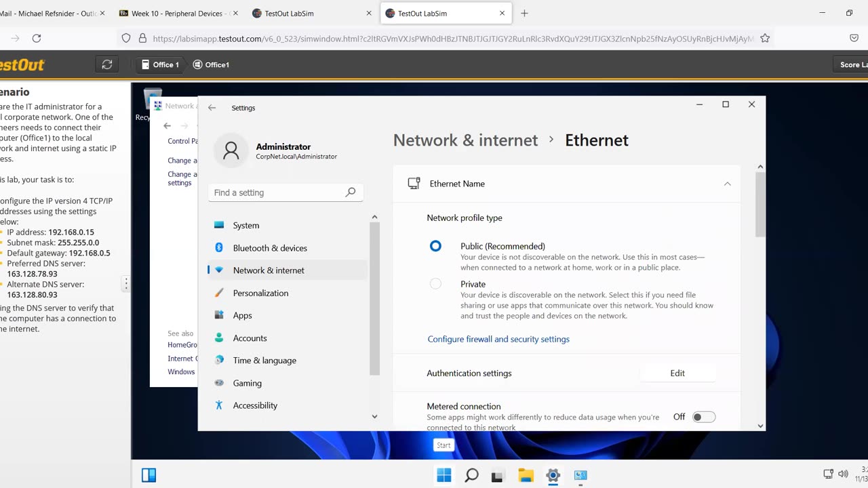This screenshot has width=868, height=488.
Task: Click Network & internet breadcrumb
Action: tap(465, 140)
